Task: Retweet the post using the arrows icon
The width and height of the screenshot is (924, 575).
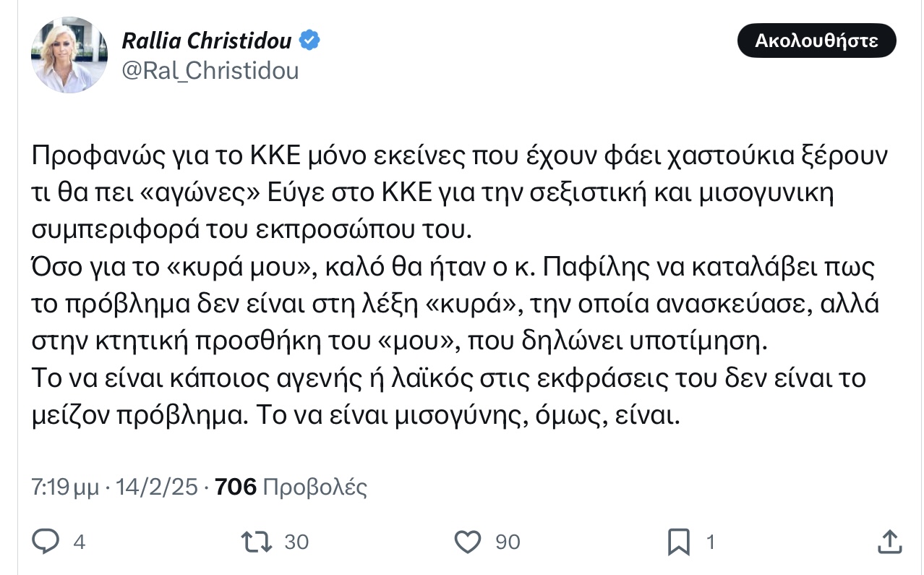Action: [257, 541]
